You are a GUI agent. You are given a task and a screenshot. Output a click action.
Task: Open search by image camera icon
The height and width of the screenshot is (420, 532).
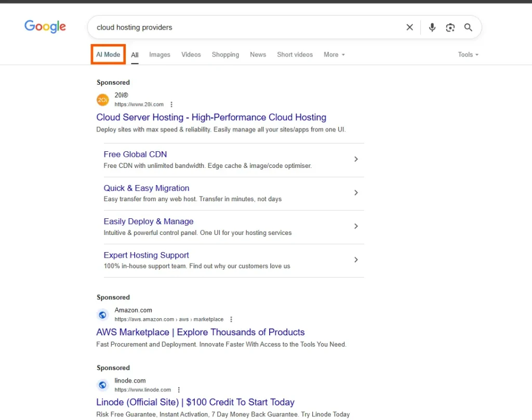(x=450, y=28)
